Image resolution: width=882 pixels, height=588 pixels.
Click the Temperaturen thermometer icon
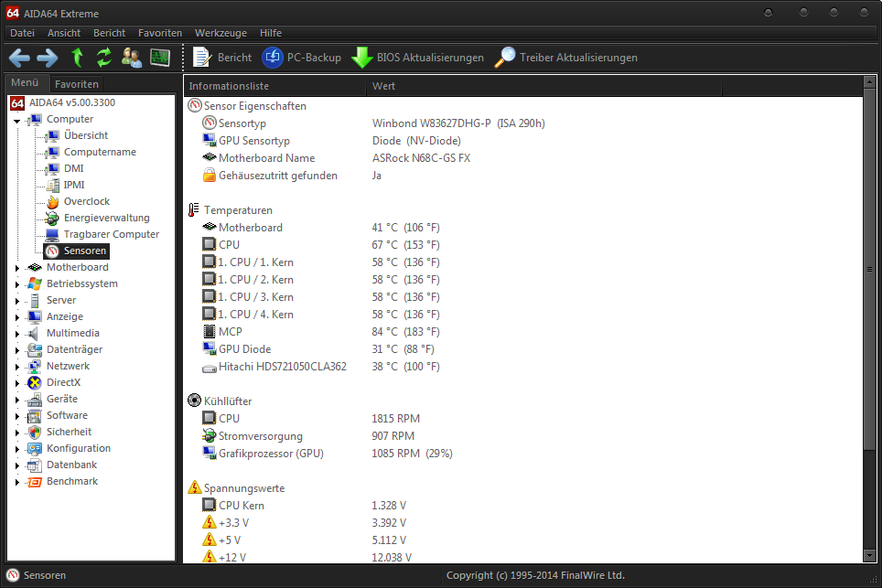click(193, 209)
